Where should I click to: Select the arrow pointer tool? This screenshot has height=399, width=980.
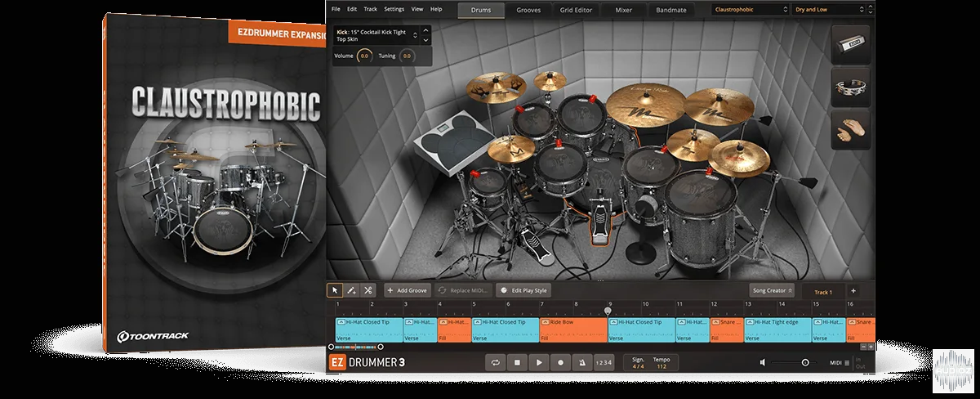click(x=335, y=290)
